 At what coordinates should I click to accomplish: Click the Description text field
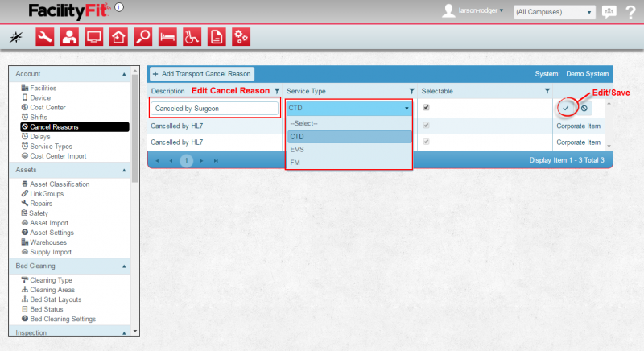(x=215, y=108)
